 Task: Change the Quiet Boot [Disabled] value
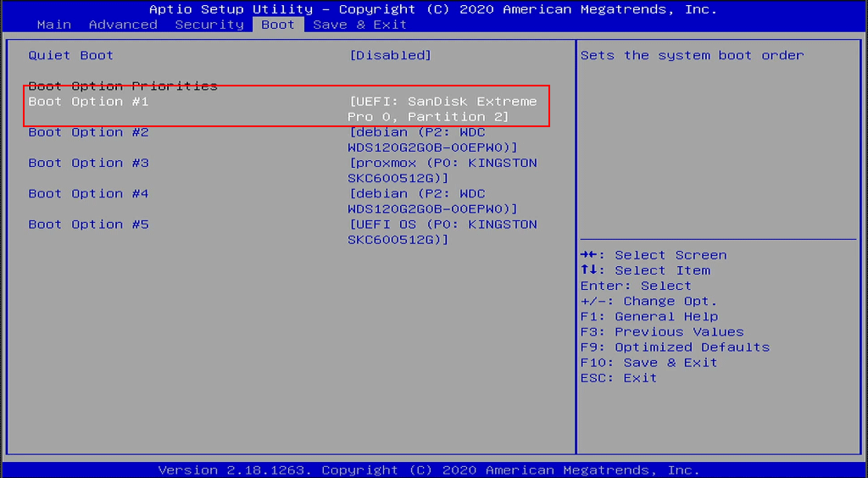point(390,55)
